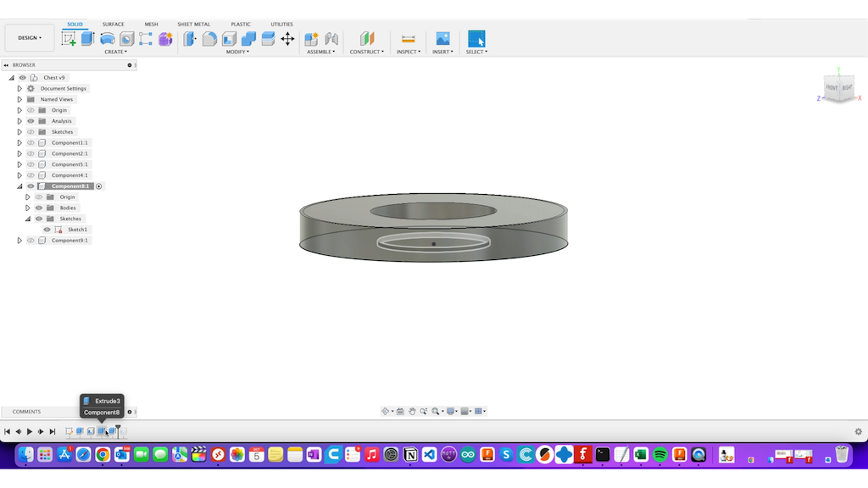This screenshot has height=488, width=868.
Task: Open the Modify dropdown menu
Action: coord(237,52)
